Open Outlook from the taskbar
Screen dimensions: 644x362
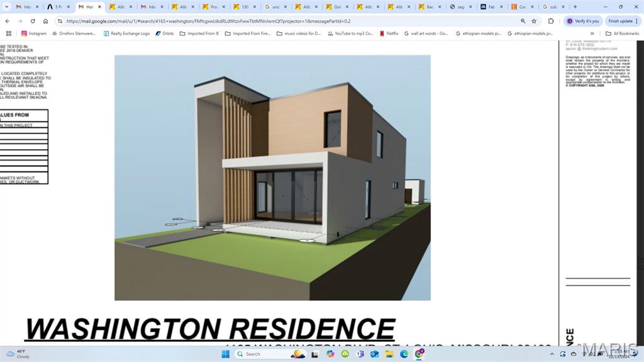pos(375,354)
